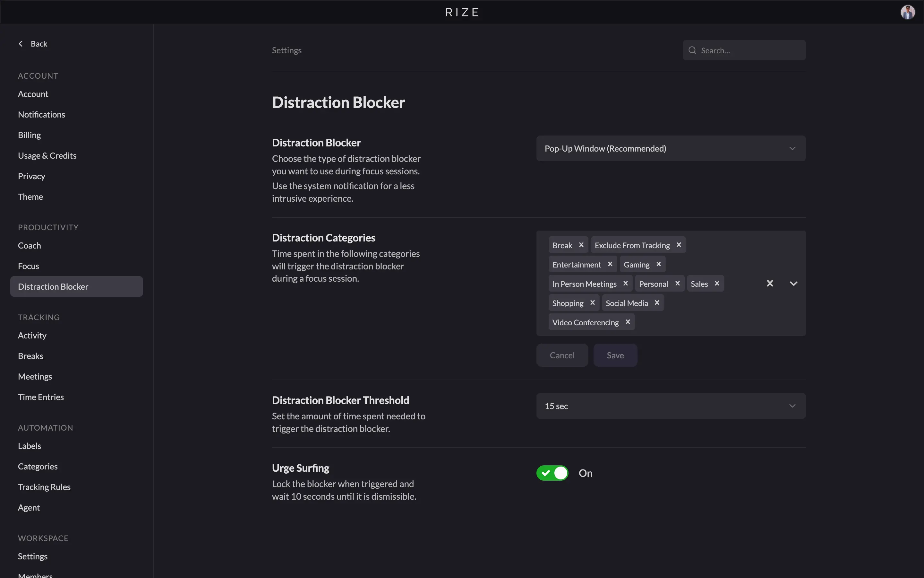Viewport: 924px width, 578px height.
Task: Open Activity tracking settings
Action: (x=32, y=335)
